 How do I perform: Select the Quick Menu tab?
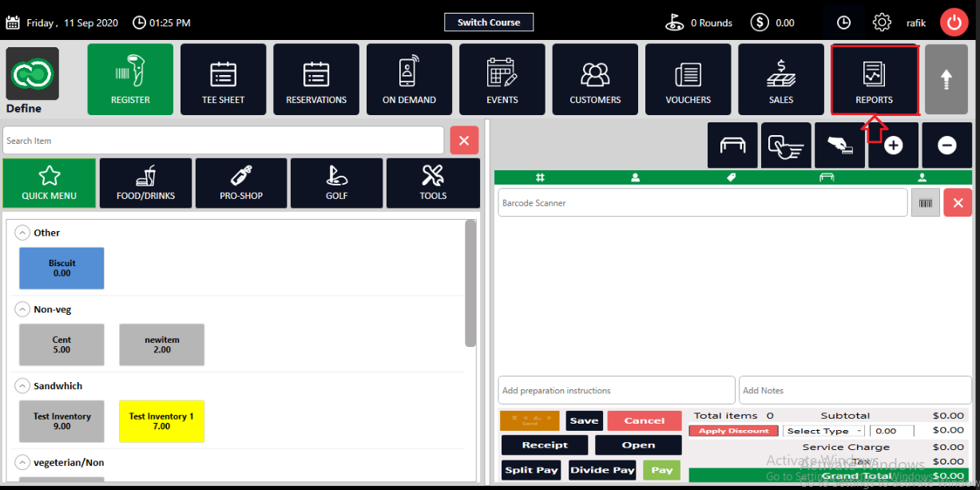point(50,183)
